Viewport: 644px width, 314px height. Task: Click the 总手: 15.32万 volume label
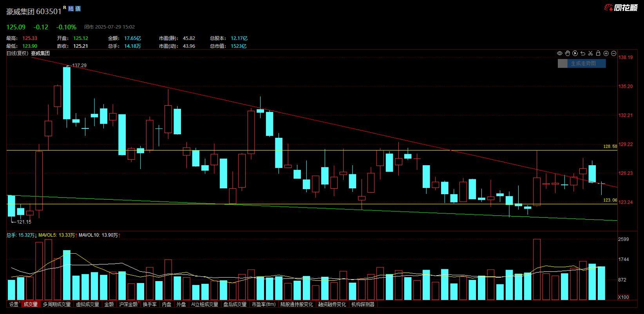tap(22, 235)
